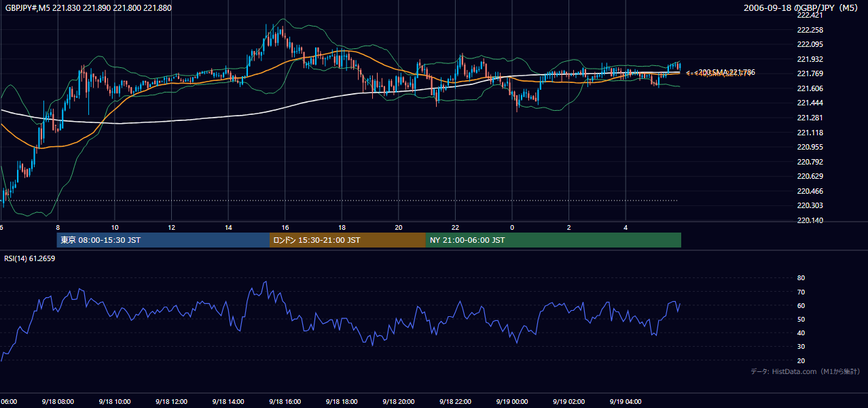868x408 pixels.
Task: Click price axis label 220.792
Action: 810,162
